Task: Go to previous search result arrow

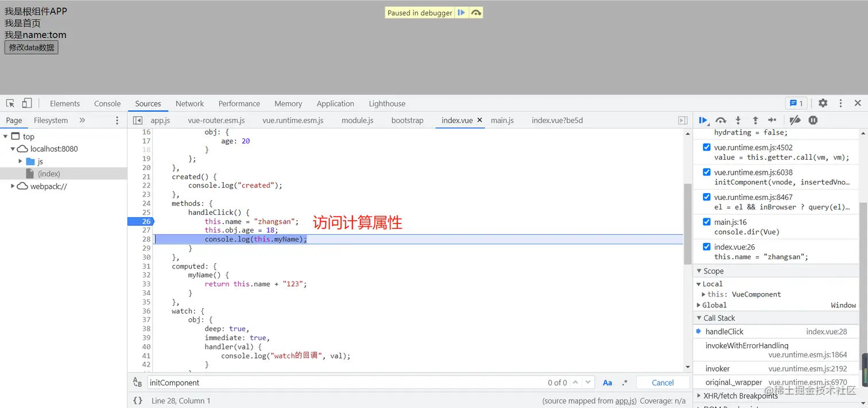Action: (575, 383)
